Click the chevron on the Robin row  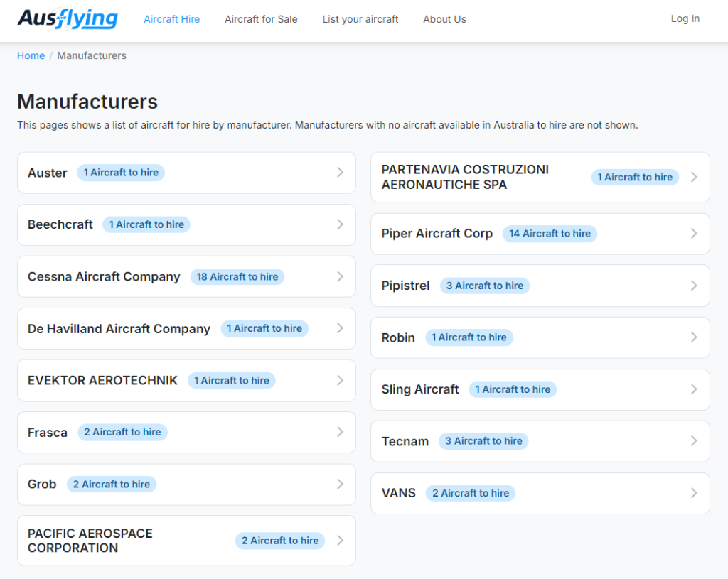(x=694, y=337)
